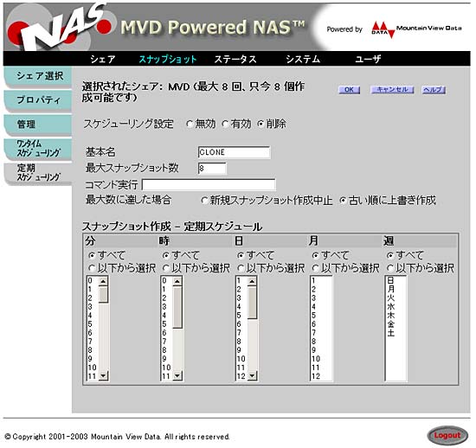Screen dimensions: 476x448
Task: Select month 6 in the 月 list
Action: click(314, 324)
